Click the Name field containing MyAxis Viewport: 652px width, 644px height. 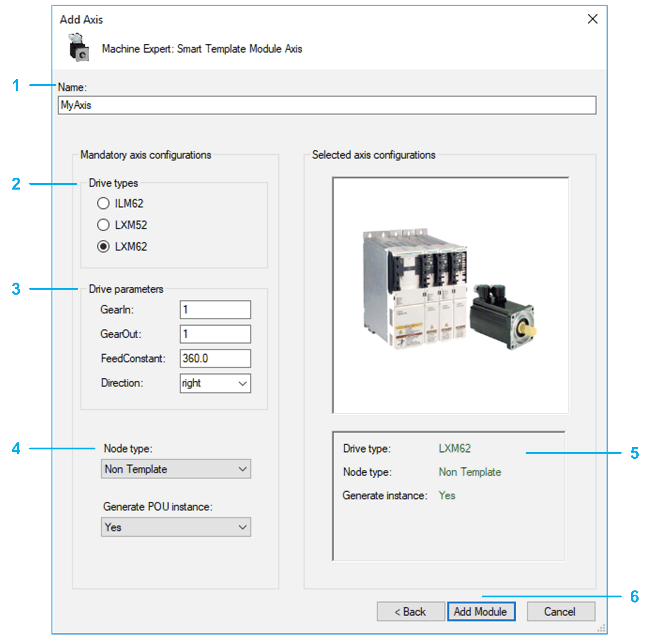(x=327, y=105)
